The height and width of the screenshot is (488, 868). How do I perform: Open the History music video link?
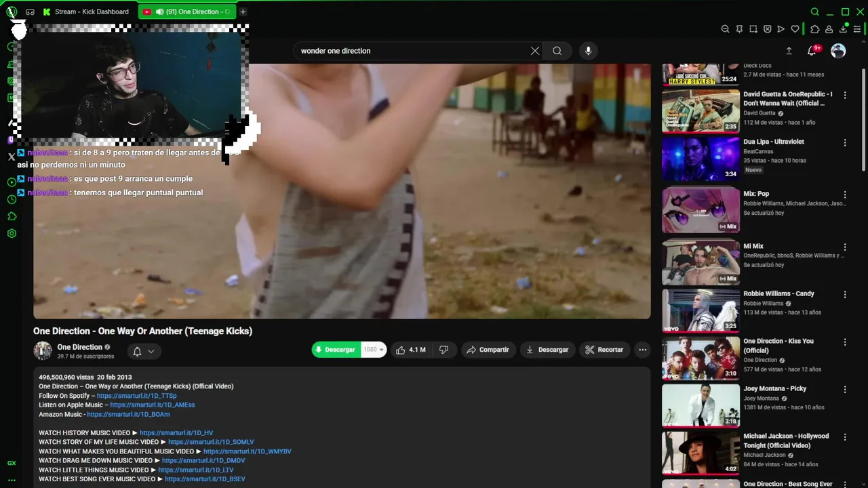point(176,432)
